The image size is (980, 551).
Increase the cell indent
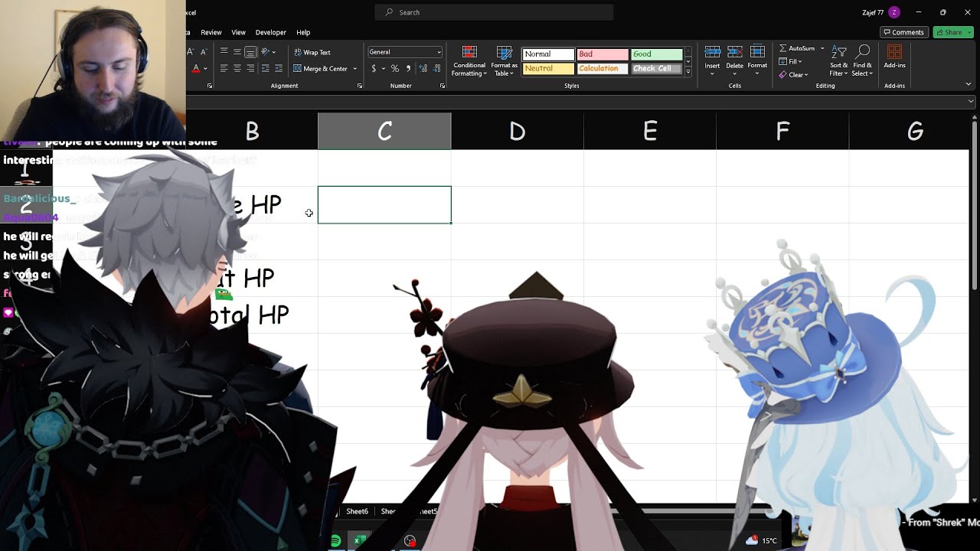pyautogui.click(x=278, y=69)
